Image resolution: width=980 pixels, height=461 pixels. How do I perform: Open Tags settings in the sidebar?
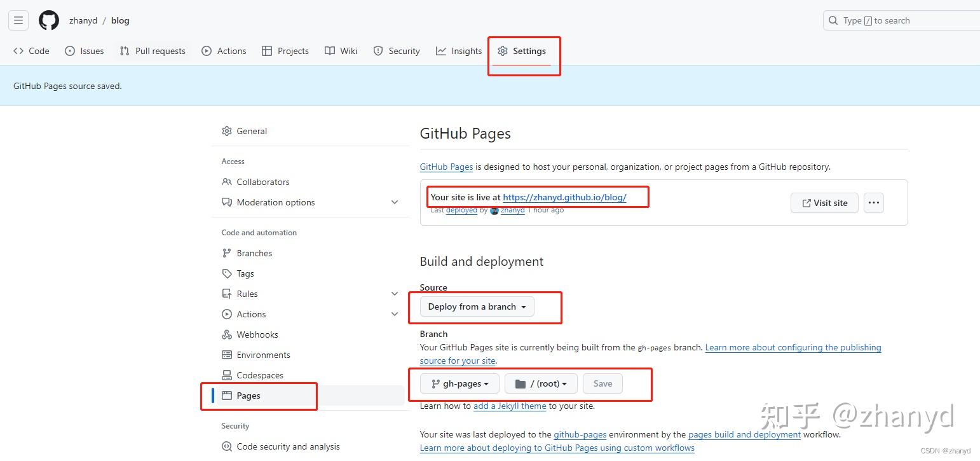click(x=245, y=273)
